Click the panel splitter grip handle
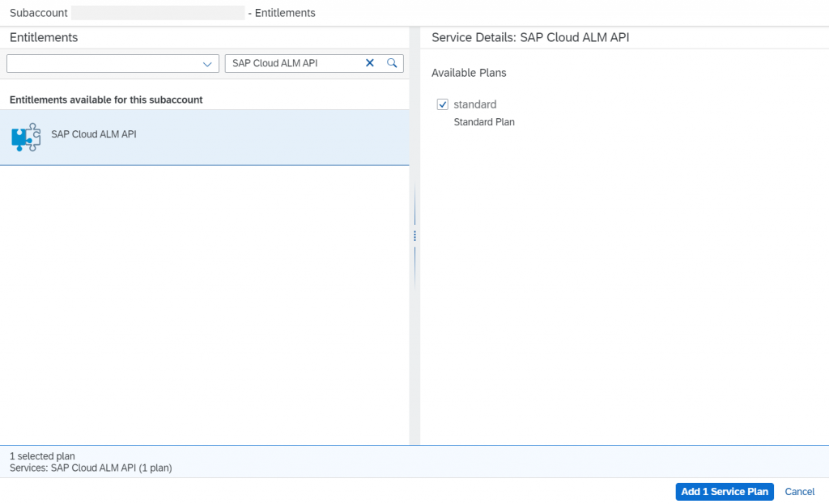The height and width of the screenshot is (504, 829). 414,235
